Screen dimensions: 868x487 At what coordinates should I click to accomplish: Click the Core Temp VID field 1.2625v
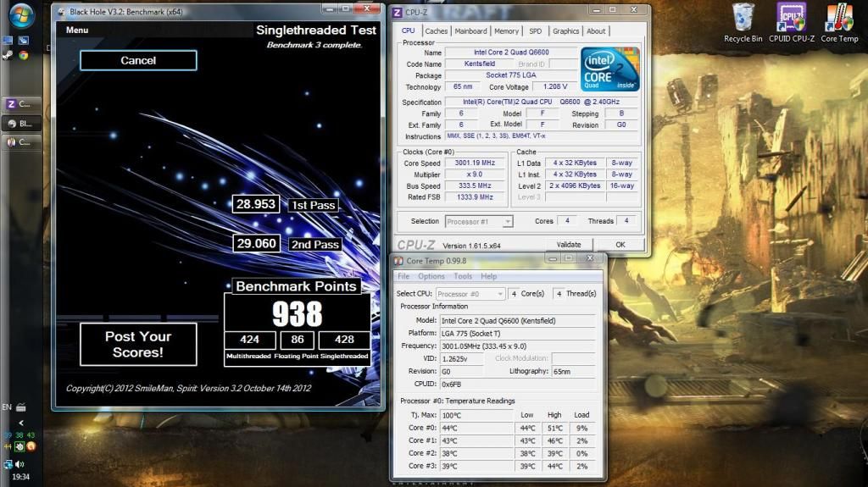coord(461,358)
